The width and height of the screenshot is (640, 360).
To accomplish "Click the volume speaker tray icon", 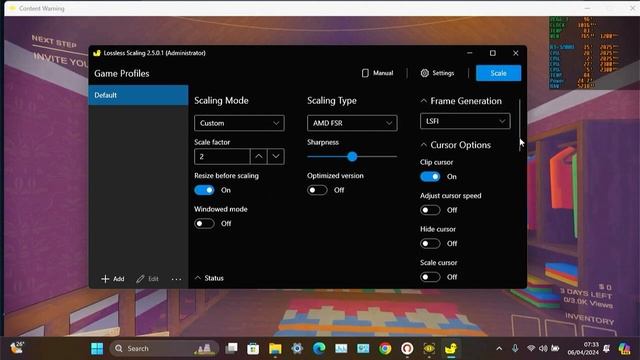I will [x=543, y=348].
